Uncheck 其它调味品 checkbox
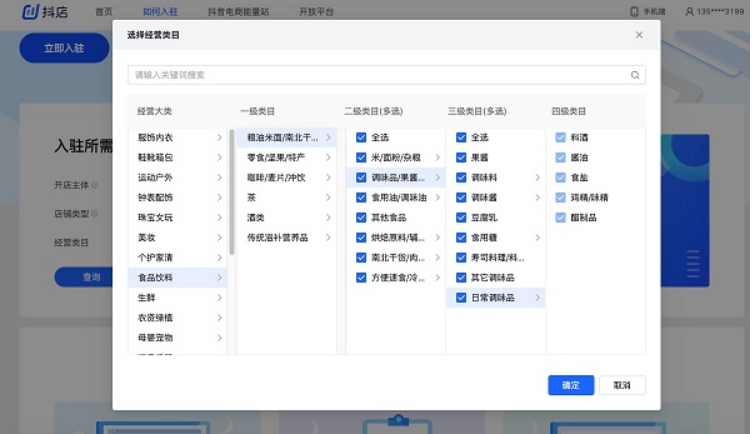Image resolution: width=752 pixels, height=434 pixels. (461, 278)
